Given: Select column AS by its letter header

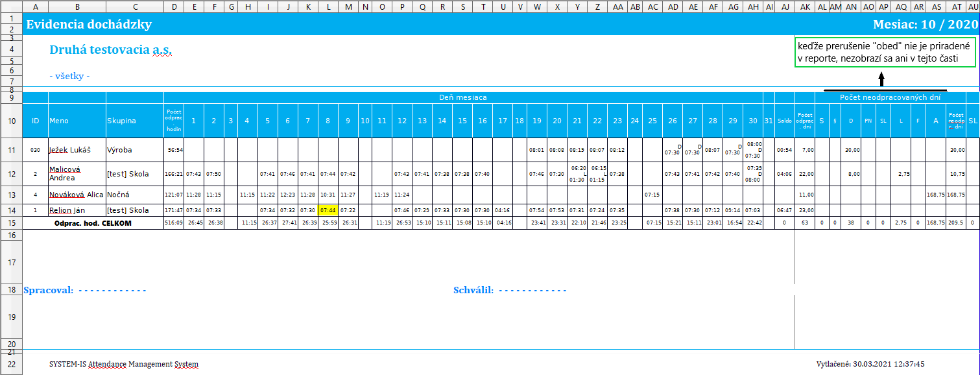Looking at the screenshot, I should (x=936, y=6).
